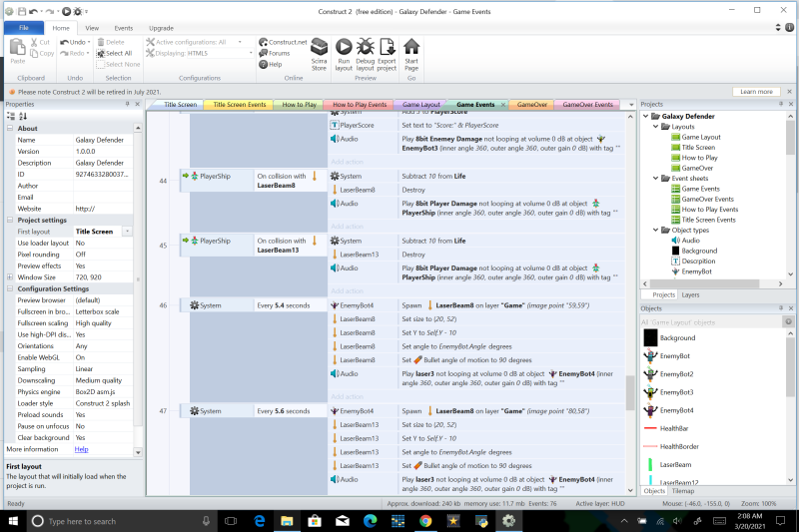Viewport: 799px width, 532px height.
Task: Collapse the About properties section
Action: (10, 129)
